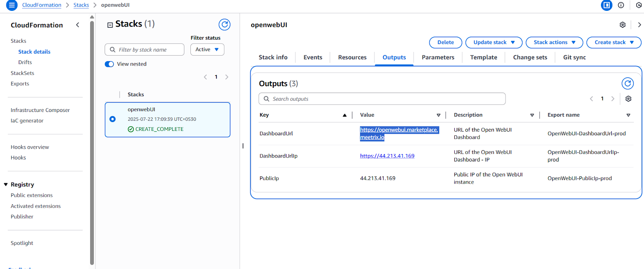
Task: Open the openwebui.marketplace.meetrix.io dashboard link
Action: (x=399, y=133)
